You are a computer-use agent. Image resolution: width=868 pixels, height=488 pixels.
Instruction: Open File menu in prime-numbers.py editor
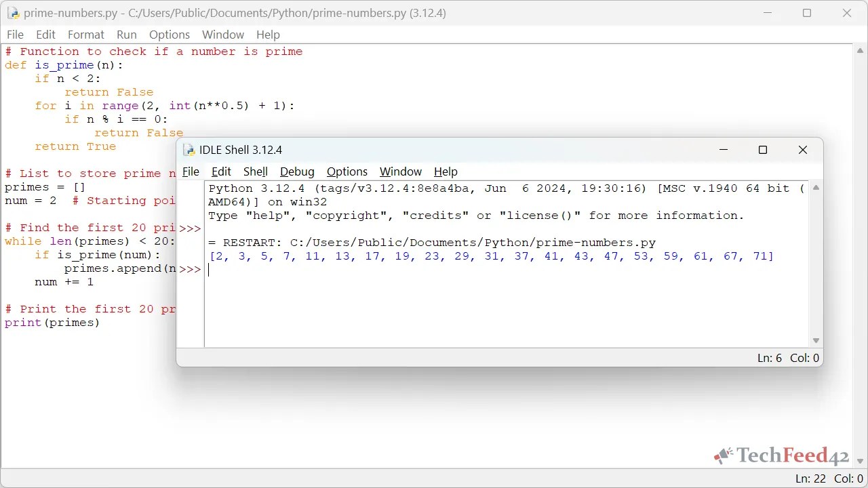pyautogui.click(x=15, y=35)
